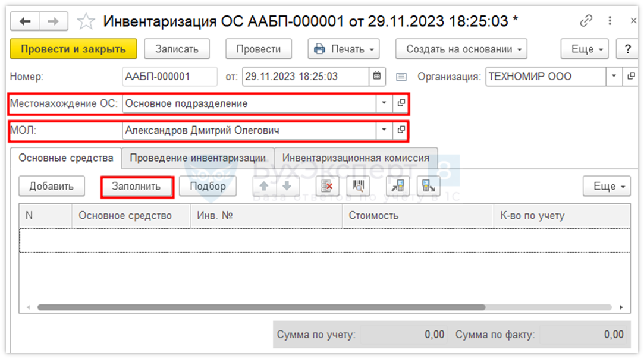Delete row with red cross table icon
The width and height of the screenshot is (644, 359).
(327, 186)
